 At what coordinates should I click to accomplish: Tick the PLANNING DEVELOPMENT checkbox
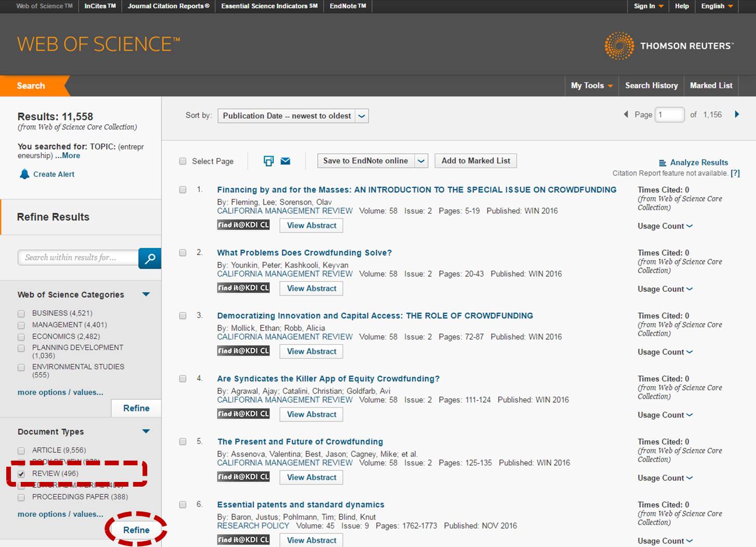[21, 349]
